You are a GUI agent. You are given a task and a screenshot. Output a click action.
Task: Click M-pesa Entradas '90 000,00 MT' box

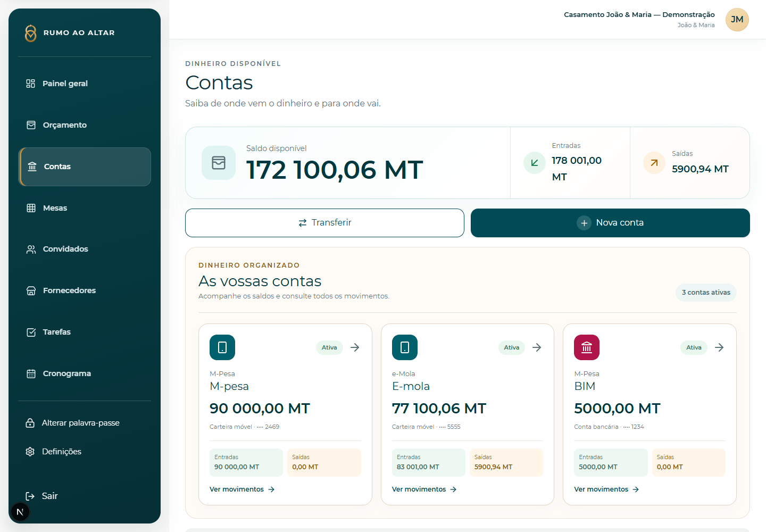[x=246, y=462]
